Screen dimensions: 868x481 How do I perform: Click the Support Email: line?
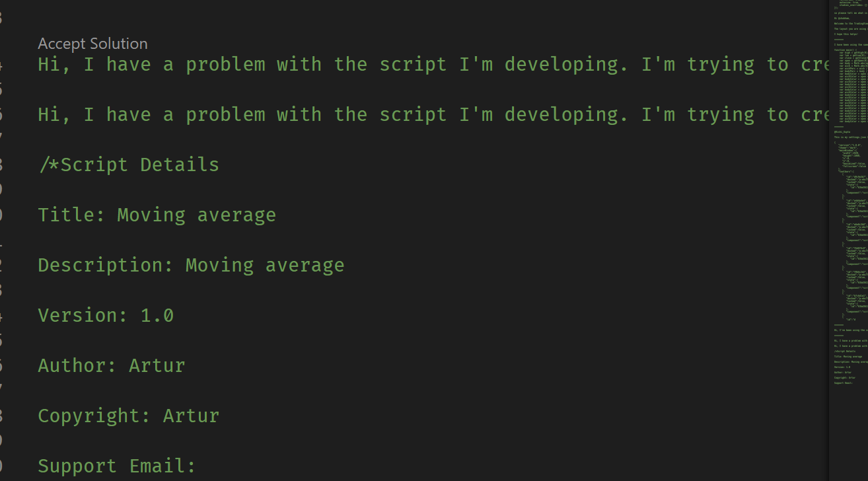point(116,465)
